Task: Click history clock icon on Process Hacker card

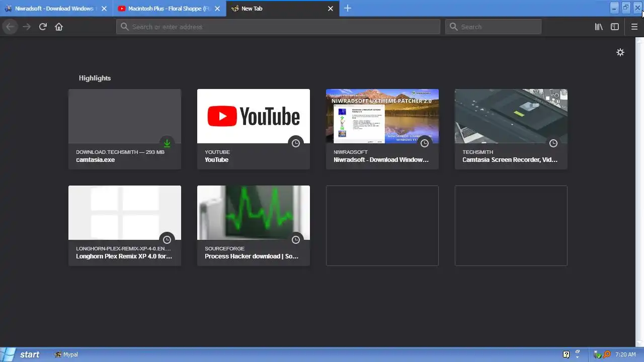Action: coord(296,240)
